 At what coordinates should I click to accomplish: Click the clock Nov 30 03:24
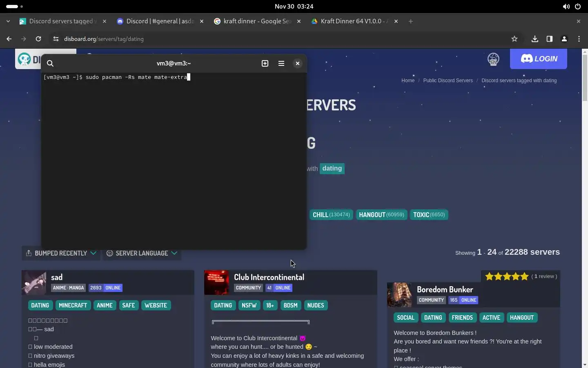click(x=294, y=7)
